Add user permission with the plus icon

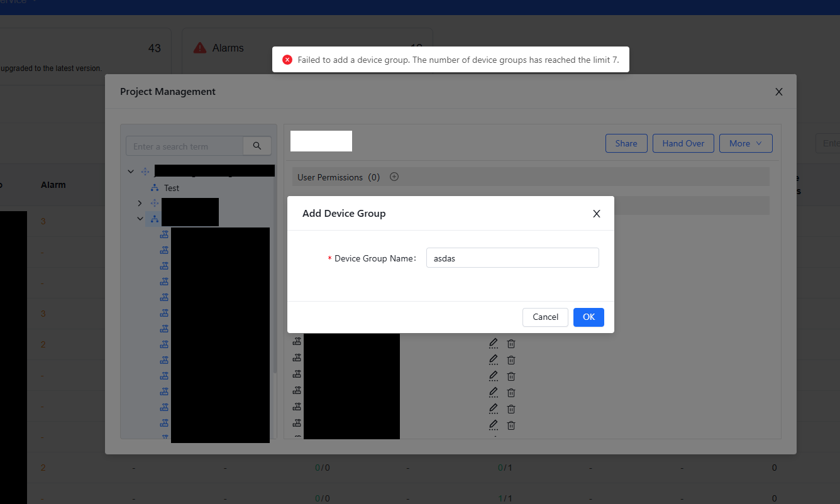pos(394,177)
